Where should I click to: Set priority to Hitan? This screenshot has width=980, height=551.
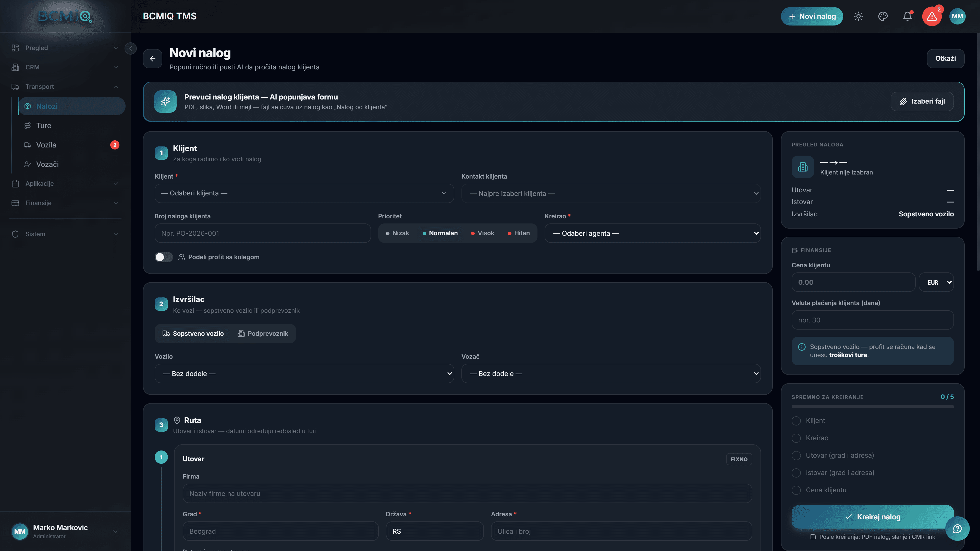coord(519,233)
